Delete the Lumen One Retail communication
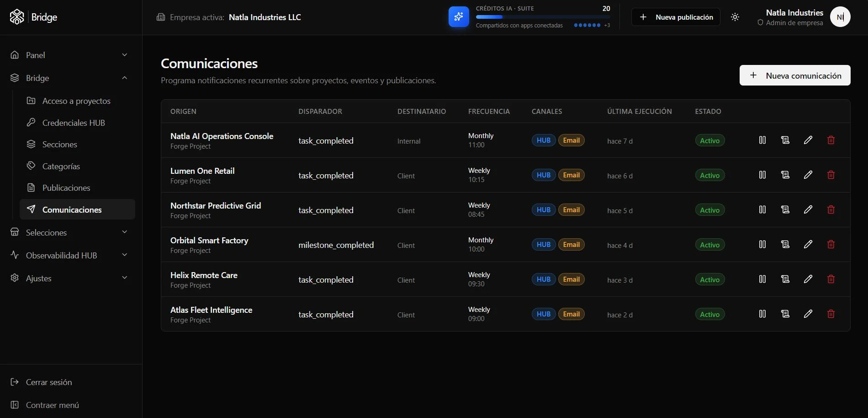The image size is (868, 418). pos(831,175)
